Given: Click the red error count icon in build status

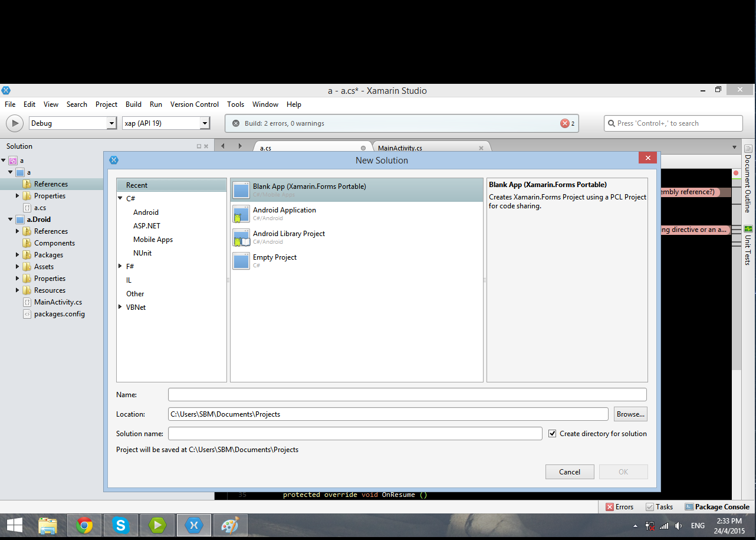Looking at the screenshot, I should [565, 123].
